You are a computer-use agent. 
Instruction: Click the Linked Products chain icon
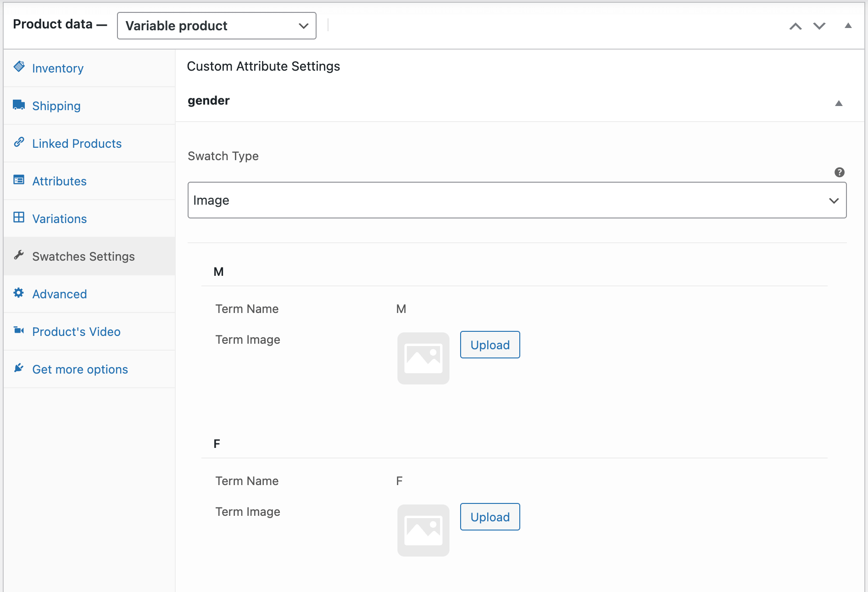point(19,142)
